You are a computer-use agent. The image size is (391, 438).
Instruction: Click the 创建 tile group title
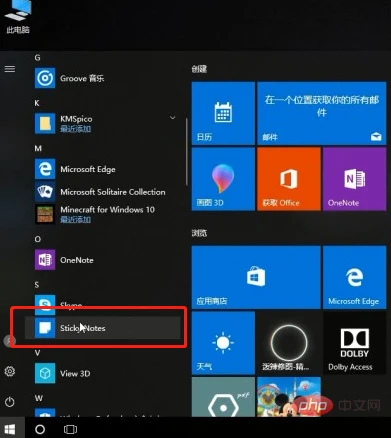tap(199, 69)
